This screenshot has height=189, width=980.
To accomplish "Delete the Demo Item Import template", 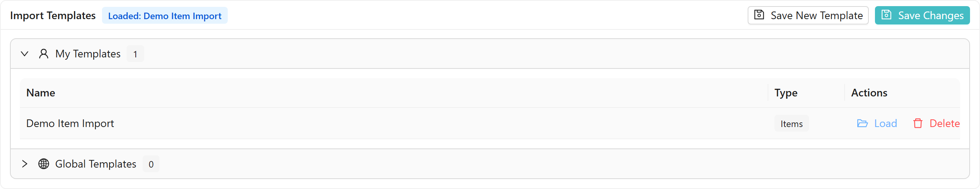I will click(x=936, y=123).
